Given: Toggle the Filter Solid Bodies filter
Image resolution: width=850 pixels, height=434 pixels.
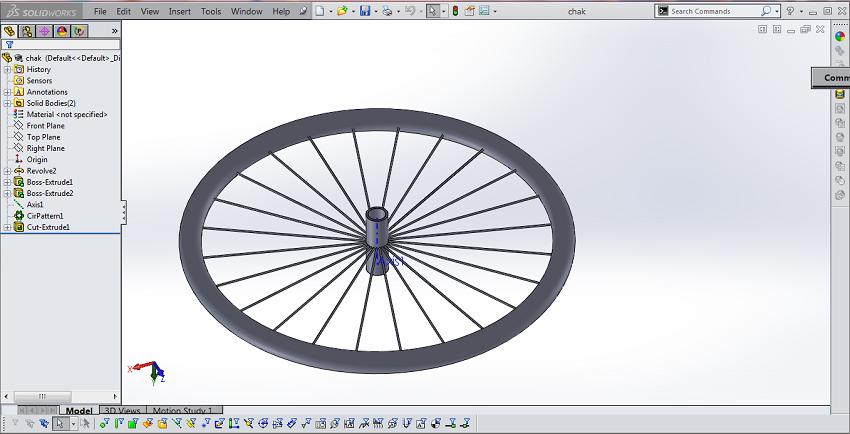Looking at the screenshot, I should [163, 424].
